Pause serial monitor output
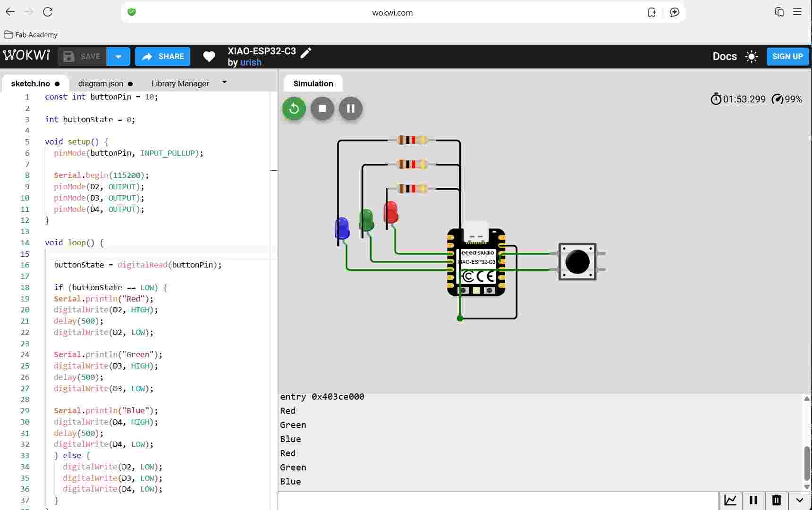The height and width of the screenshot is (510, 812). pos(753,500)
